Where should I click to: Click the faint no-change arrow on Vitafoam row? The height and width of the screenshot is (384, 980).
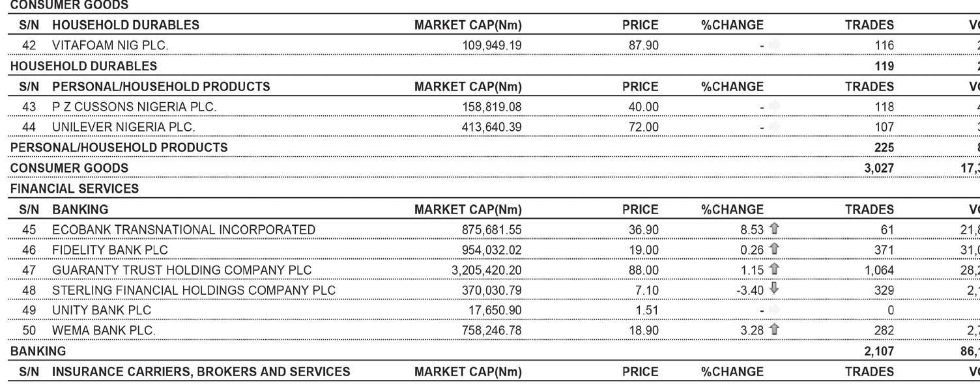(774, 45)
